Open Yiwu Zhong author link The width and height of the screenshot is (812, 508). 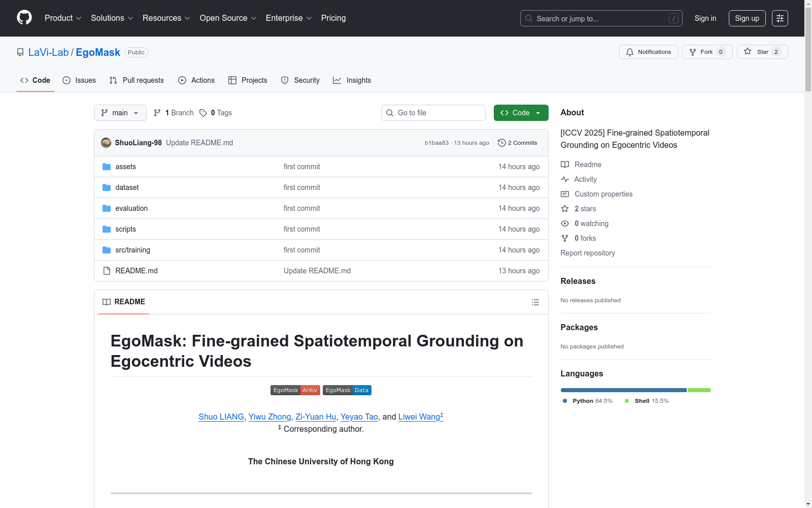pyautogui.click(x=270, y=417)
